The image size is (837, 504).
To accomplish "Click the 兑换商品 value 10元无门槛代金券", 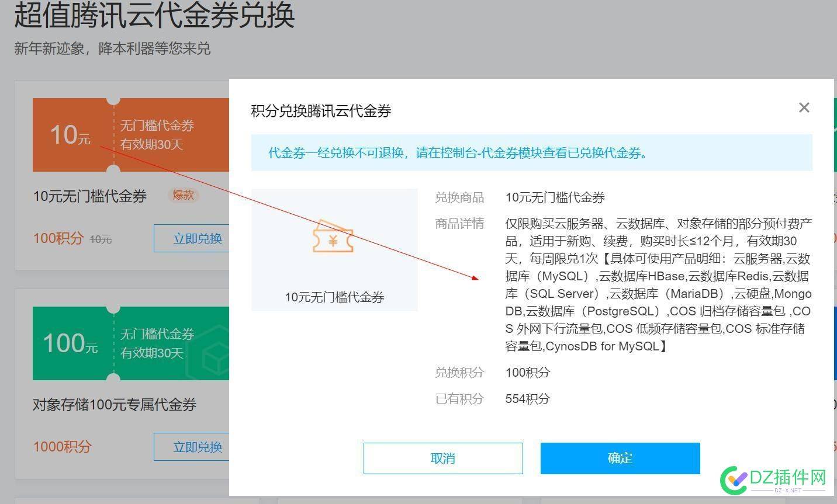I will 555,197.
